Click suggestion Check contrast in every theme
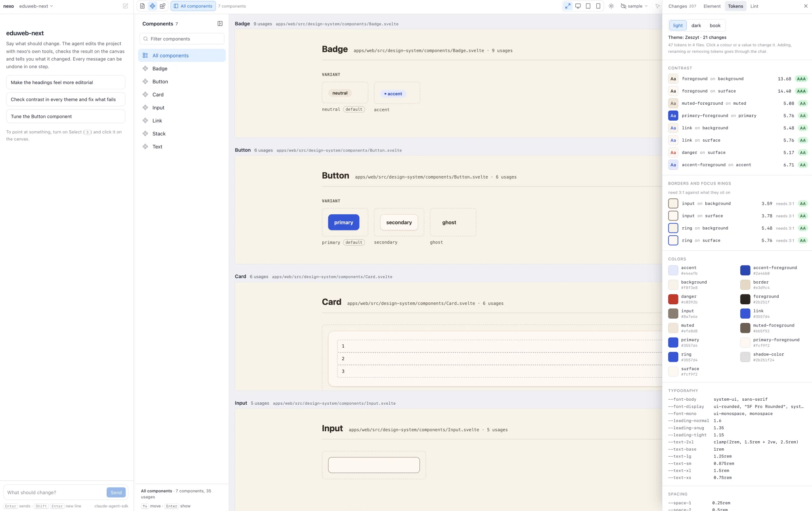The height and width of the screenshot is (511, 812). tap(66, 100)
